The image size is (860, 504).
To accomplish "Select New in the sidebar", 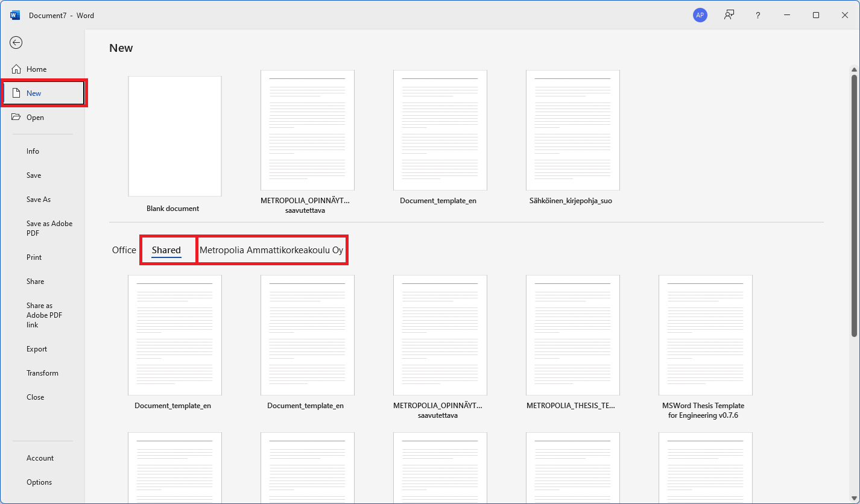I will click(43, 93).
